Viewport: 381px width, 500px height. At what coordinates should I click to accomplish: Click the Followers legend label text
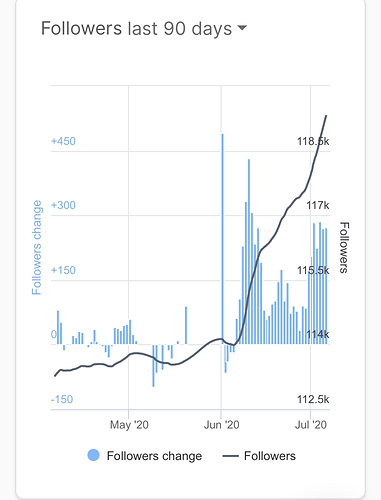point(270,456)
